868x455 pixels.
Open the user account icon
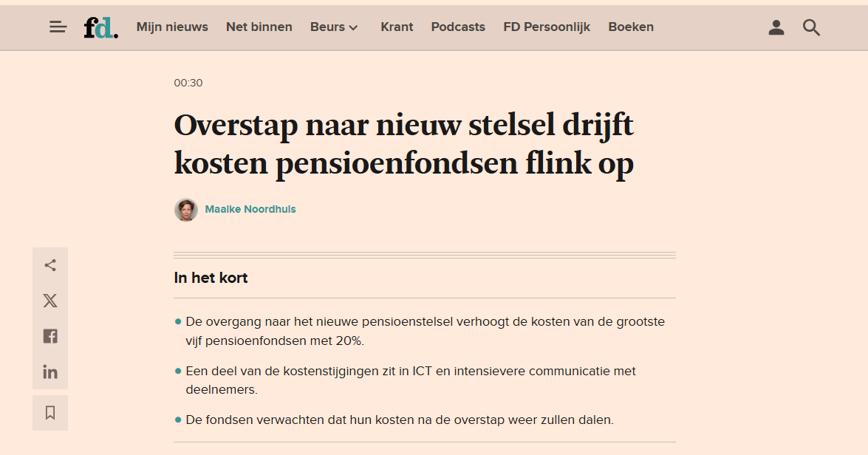(x=776, y=27)
